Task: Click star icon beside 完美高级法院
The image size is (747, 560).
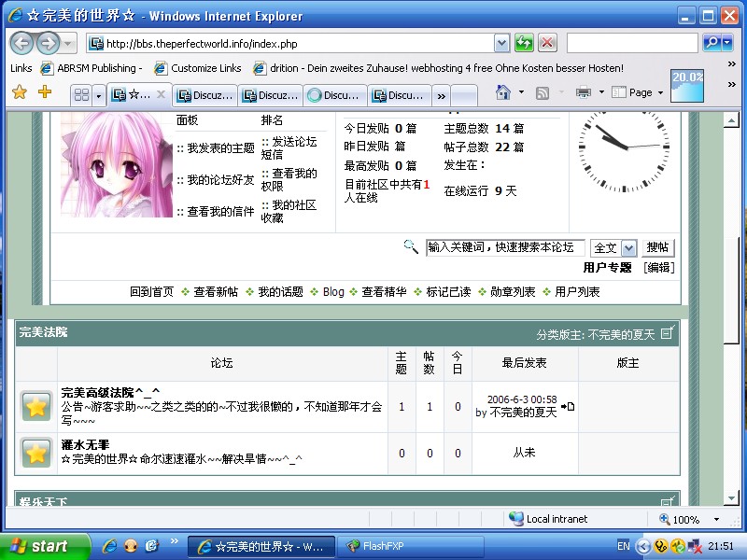Action: tap(36, 407)
